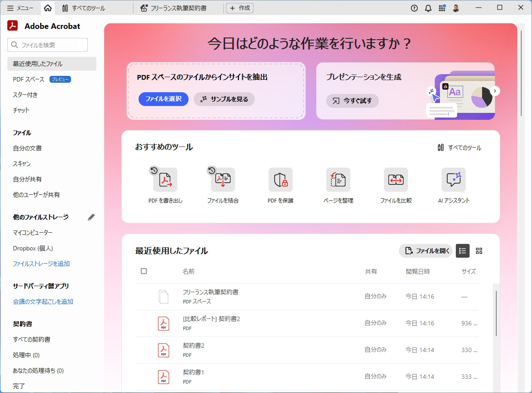
Task: Sort by the 閲覧日時 column header
Action: coord(418,271)
